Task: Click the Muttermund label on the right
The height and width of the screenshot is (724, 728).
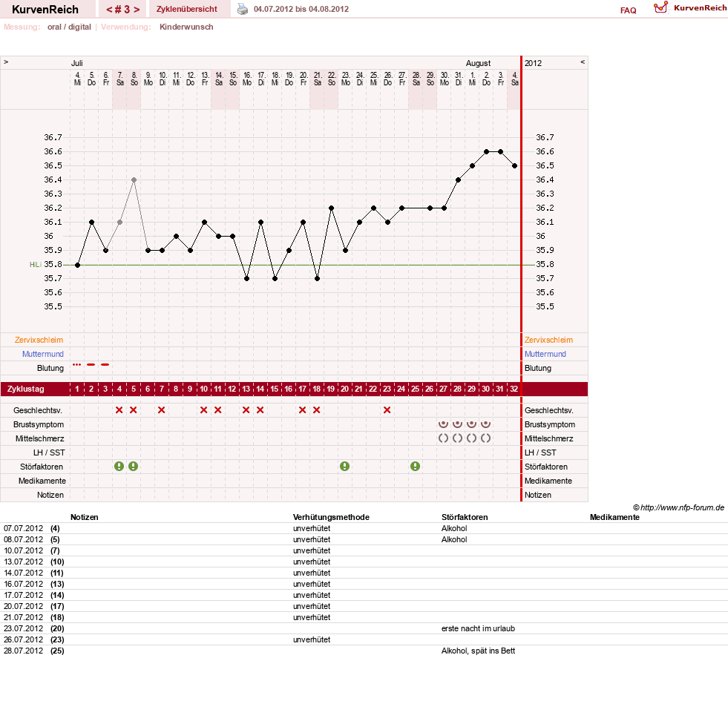Action: [545, 354]
